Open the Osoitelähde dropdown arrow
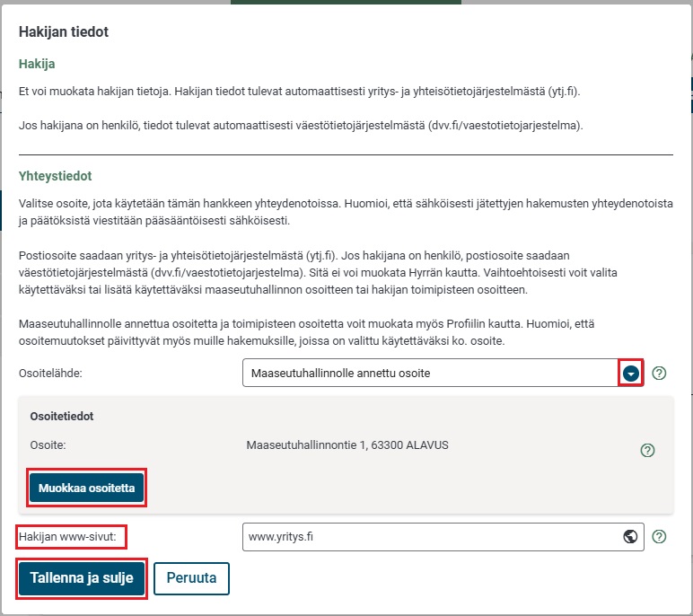Screen dimensions: 693x616 (631, 373)
